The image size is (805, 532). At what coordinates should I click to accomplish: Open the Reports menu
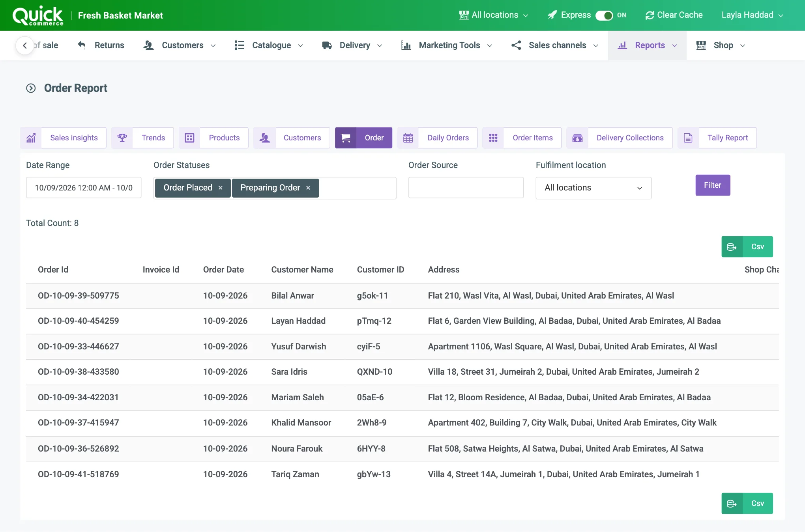(x=647, y=45)
